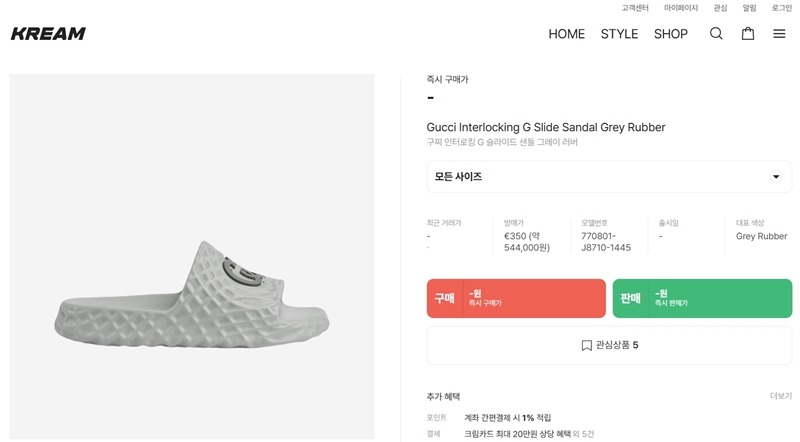Screen dimensions: 800x442
Task: Navigate to SHOP menu
Action: tap(670, 34)
